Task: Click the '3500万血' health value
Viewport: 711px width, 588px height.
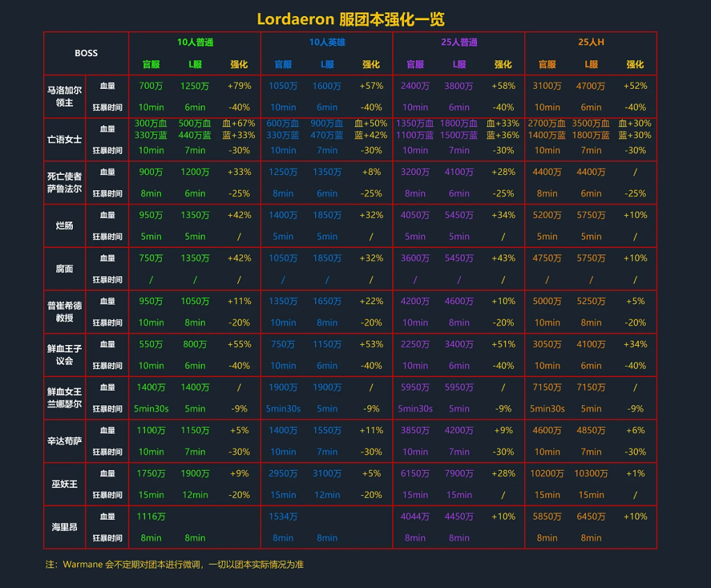Action: click(x=591, y=124)
